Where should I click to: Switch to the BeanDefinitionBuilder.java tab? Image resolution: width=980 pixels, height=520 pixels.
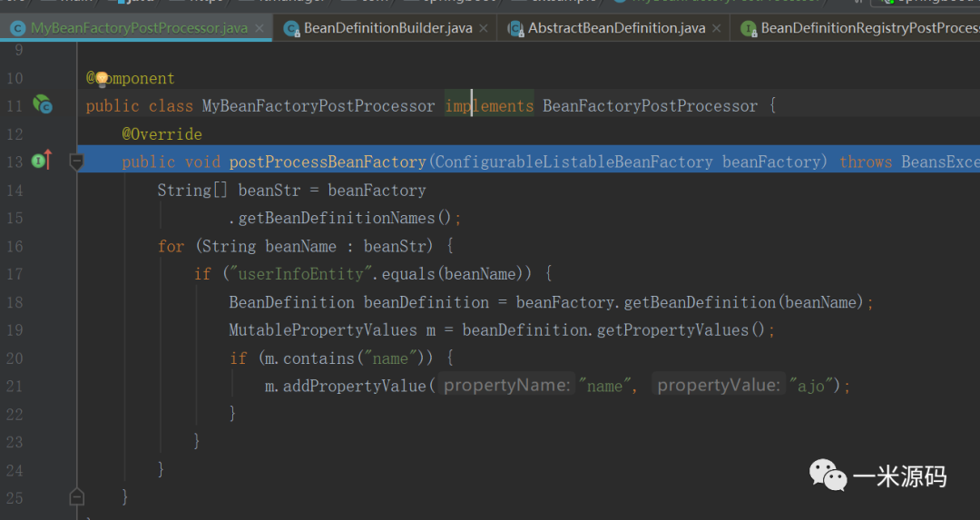(x=387, y=28)
